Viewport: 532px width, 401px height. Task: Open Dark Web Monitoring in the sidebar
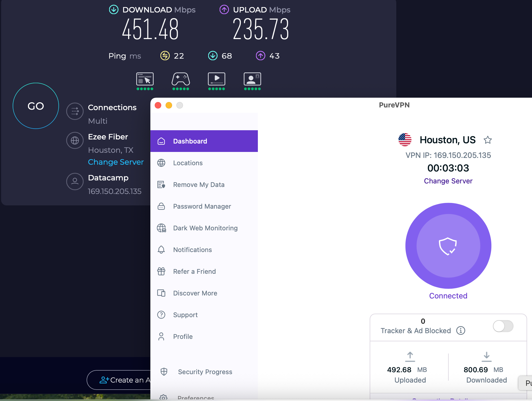[204, 228]
